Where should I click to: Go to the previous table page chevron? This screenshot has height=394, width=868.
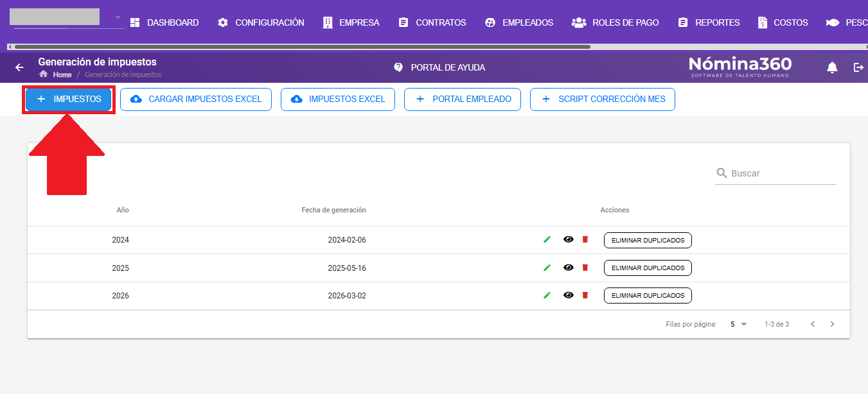(813, 325)
